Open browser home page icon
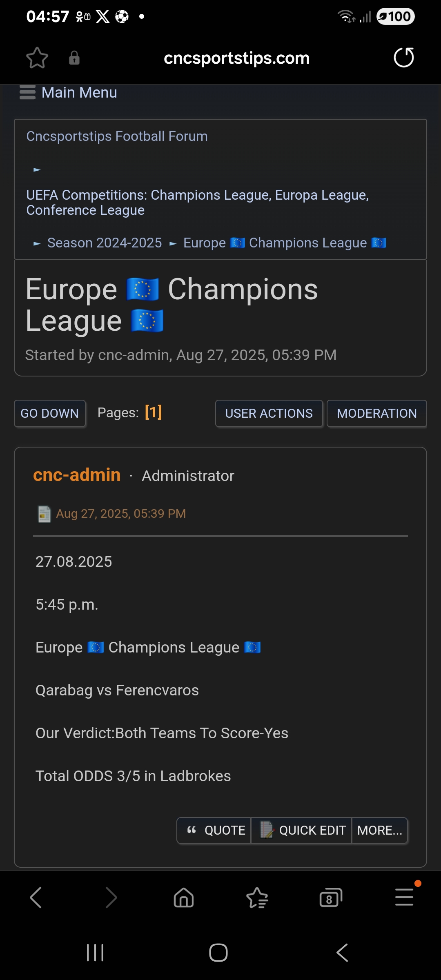 click(x=184, y=898)
